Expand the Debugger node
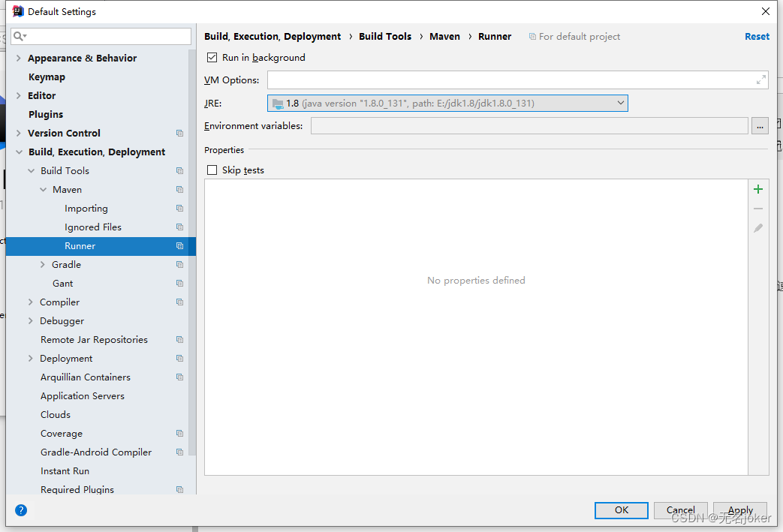 click(31, 321)
